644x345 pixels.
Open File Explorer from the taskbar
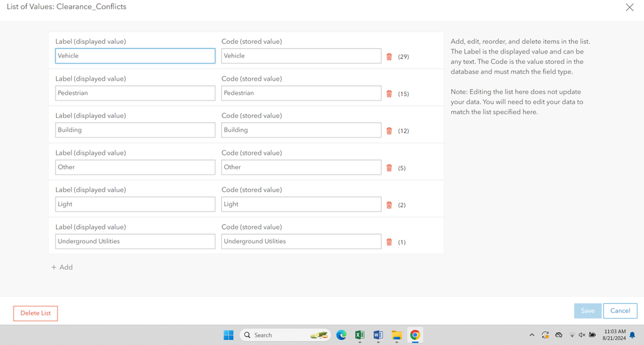396,335
